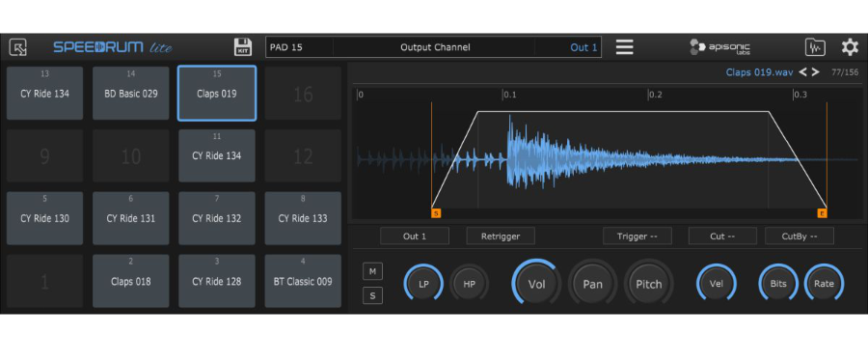868x362 pixels.
Task: Click the save KIT floppy icon
Action: click(242, 47)
